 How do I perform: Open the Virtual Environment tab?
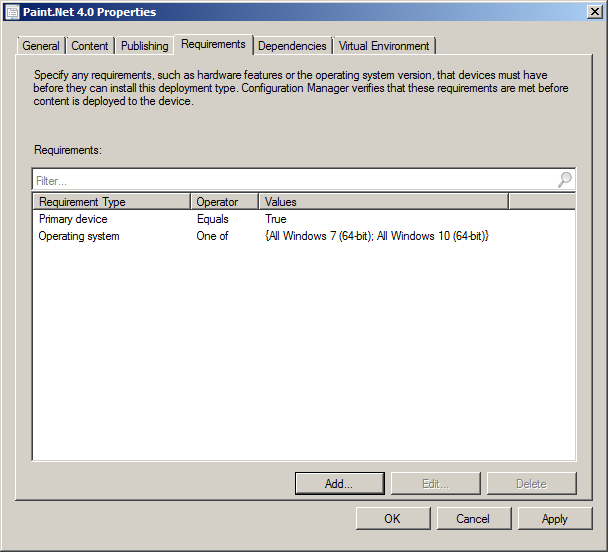[x=384, y=46]
